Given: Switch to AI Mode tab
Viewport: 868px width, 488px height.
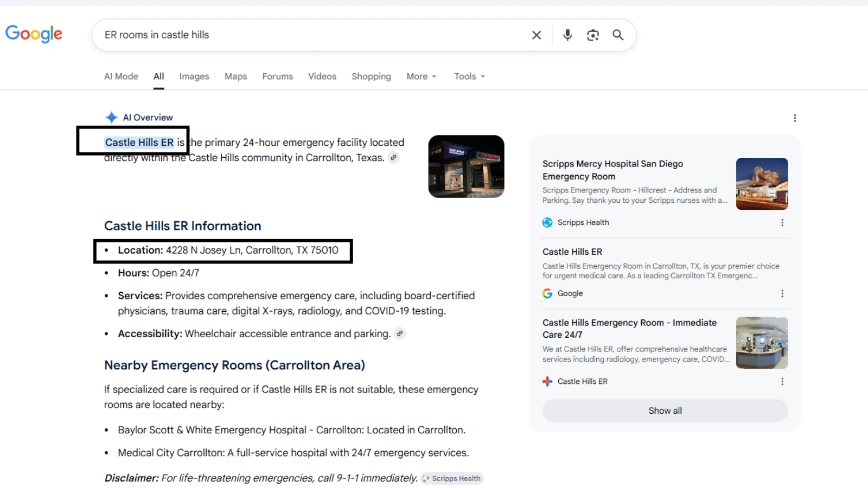Looking at the screenshot, I should click(x=121, y=76).
